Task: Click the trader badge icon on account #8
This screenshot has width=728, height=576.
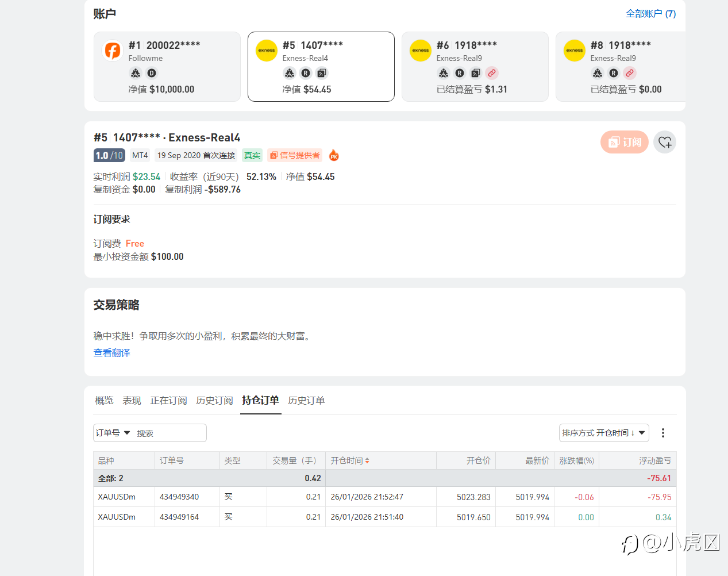Action: (x=598, y=73)
